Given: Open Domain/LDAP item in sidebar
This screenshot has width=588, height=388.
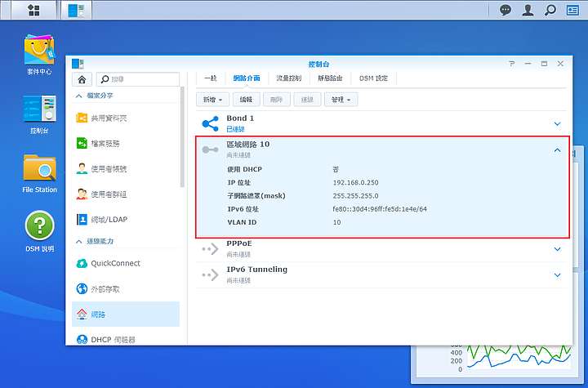Looking at the screenshot, I should tap(126, 220).
